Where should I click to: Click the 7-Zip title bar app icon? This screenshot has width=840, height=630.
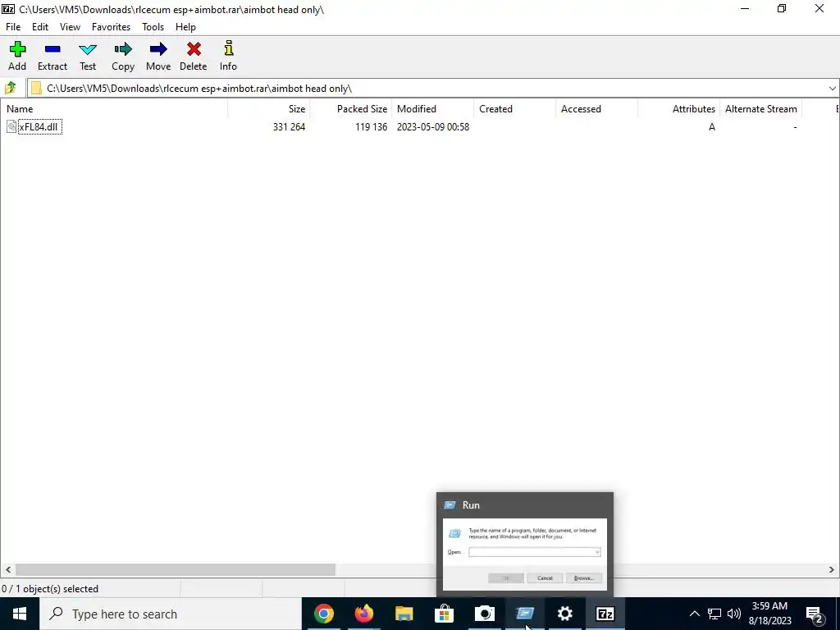8,9
